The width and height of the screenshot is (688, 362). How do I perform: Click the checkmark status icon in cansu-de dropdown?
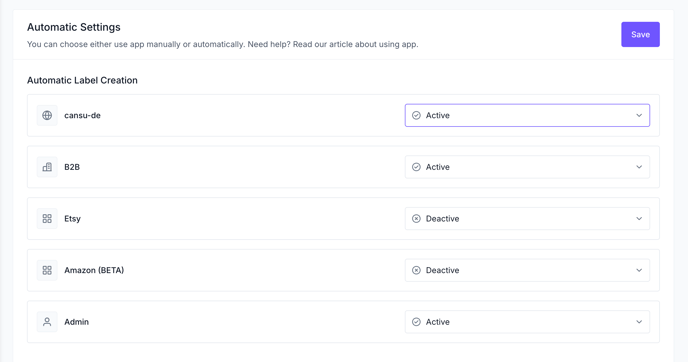(x=416, y=115)
